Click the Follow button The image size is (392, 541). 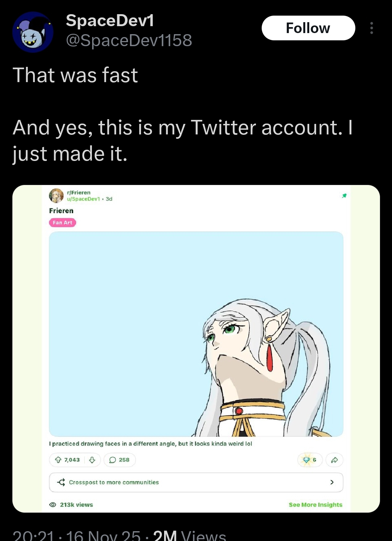pos(308,28)
